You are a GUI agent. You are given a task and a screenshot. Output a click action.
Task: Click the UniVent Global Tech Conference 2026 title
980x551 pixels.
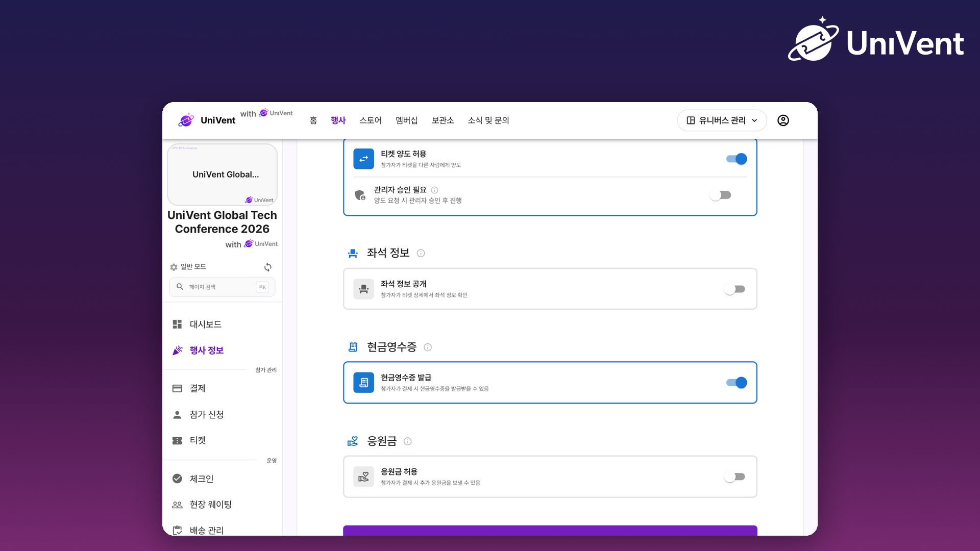tap(222, 222)
